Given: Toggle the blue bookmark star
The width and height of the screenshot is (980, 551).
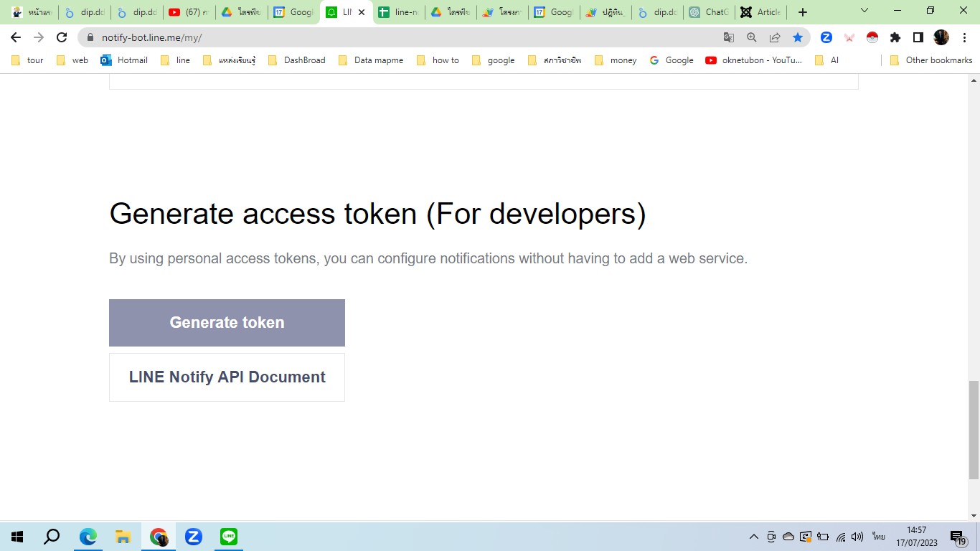Looking at the screenshot, I should tap(798, 37).
